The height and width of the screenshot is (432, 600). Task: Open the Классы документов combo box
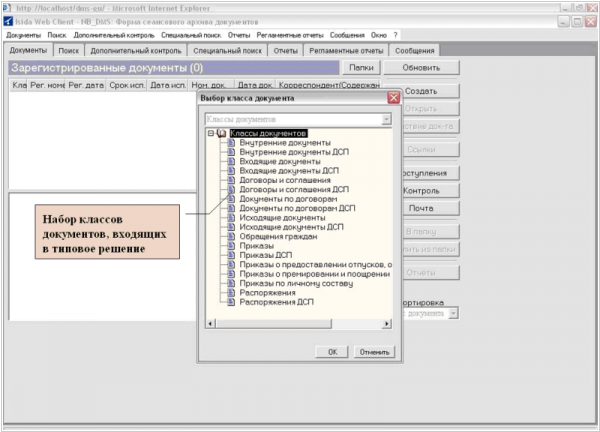[x=384, y=119]
